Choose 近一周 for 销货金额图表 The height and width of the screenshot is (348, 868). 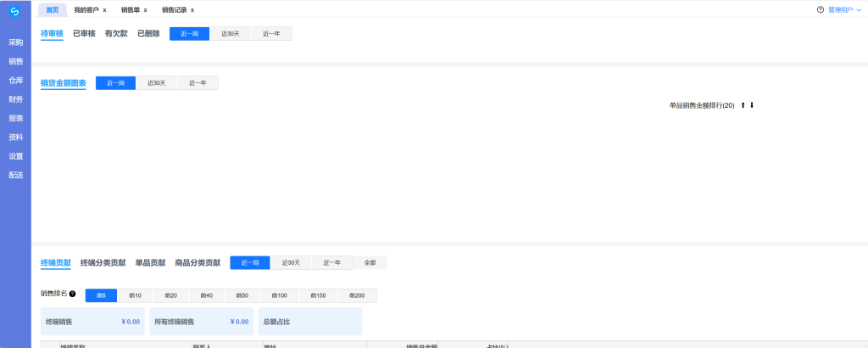pos(115,83)
